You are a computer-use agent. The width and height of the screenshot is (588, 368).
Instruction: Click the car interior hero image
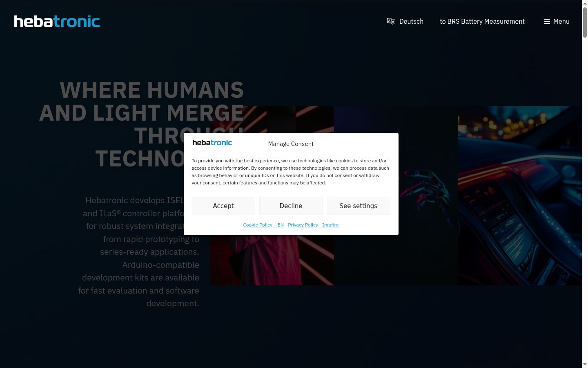(519, 196)
